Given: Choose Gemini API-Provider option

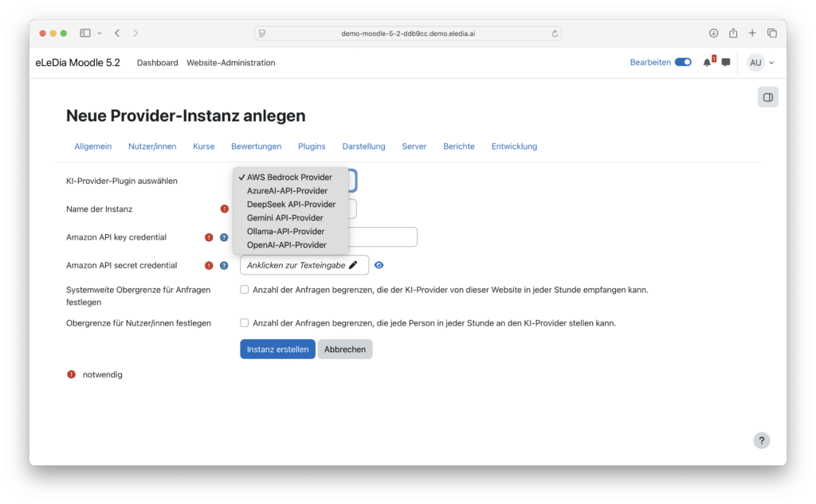Looking at the screenshot, I should pos(284,218).
